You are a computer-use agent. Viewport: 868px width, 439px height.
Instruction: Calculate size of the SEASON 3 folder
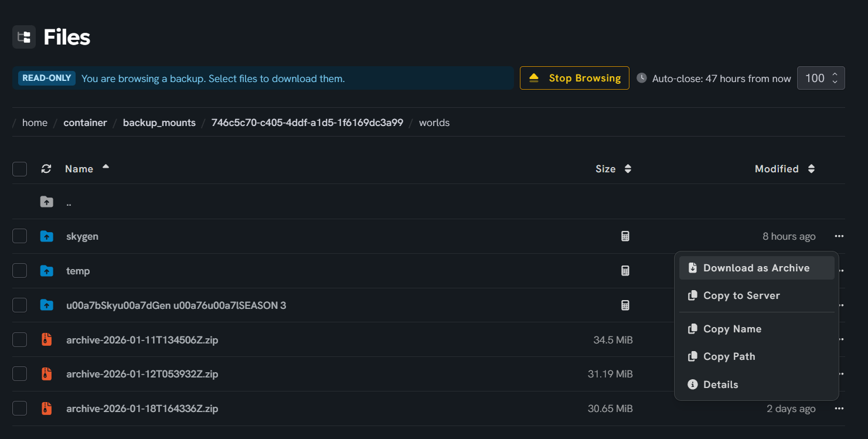625,305
